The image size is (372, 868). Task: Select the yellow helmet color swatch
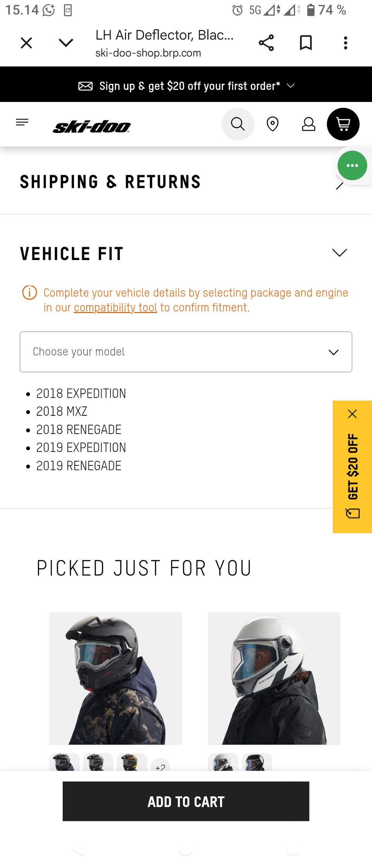pos(132,762)
